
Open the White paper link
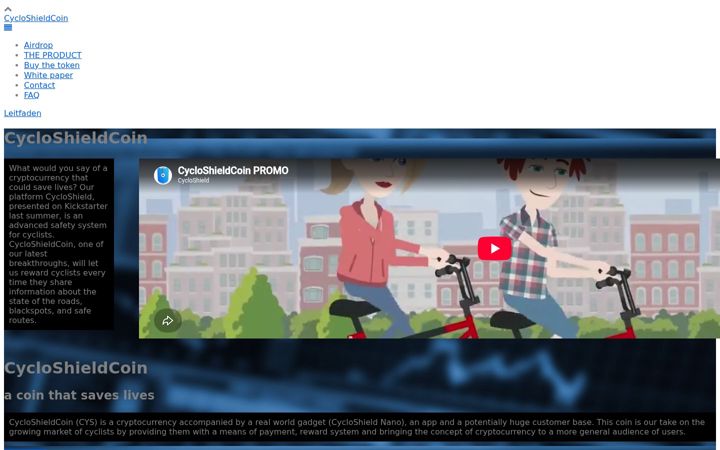48,75
